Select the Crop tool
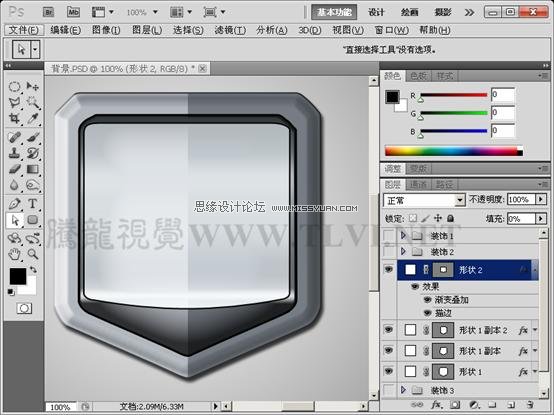The width and height of the screenshot is (554, 415). coord(14,118)
